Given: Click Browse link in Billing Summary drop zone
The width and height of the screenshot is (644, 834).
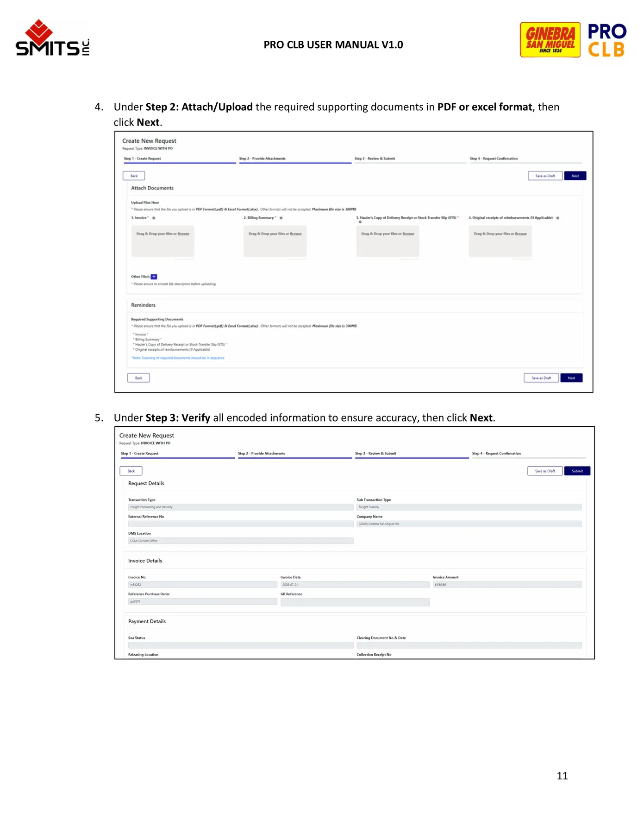Looking at the screenshot, I should point(296,234).
